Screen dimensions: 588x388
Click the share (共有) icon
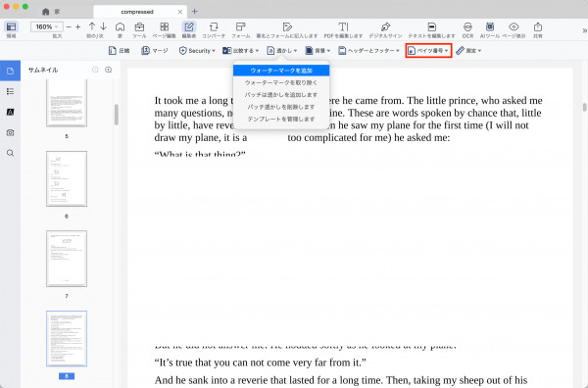pos(538,27)
